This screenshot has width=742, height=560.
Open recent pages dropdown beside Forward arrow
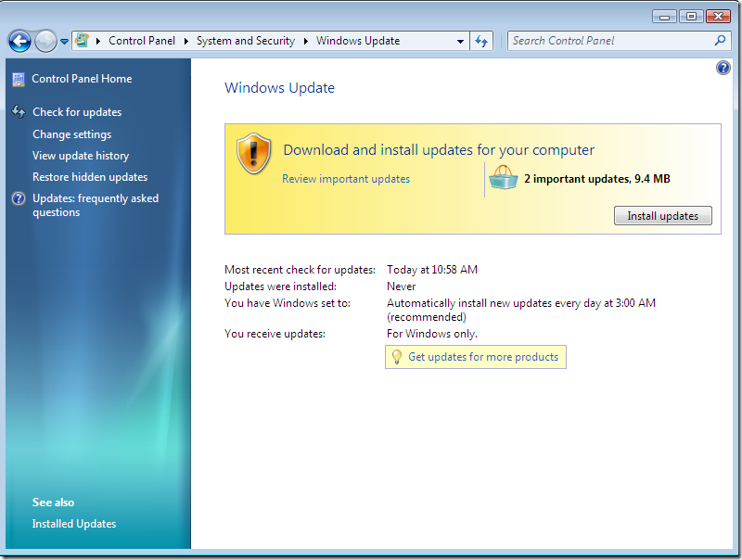(x=64, y=42)
